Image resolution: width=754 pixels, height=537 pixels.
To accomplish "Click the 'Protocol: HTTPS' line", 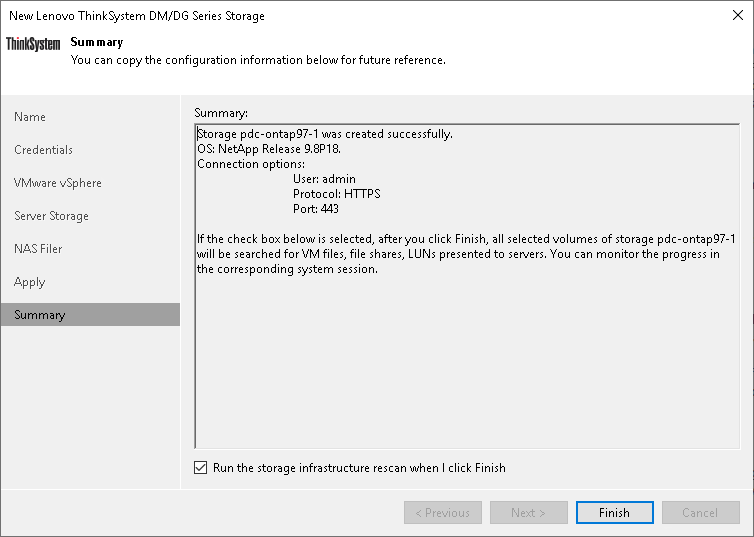I will 337,194.
